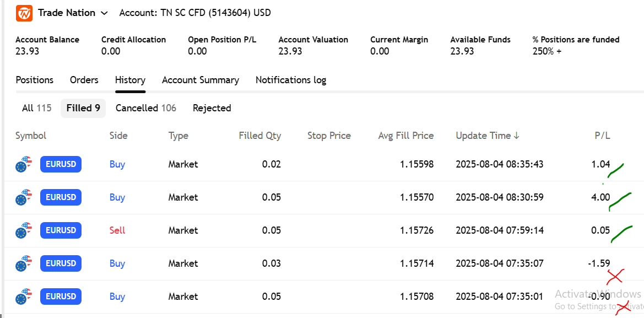This screenshot has height=318, width=644.
Task: Select the Cancelled 106 filter
Action: click(145, 108)
